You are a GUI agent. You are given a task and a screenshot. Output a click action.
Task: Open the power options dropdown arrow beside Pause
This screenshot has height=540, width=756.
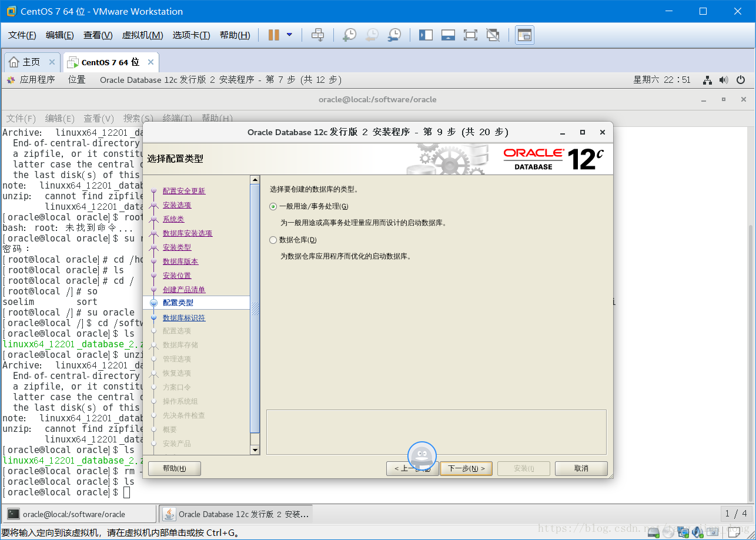(289, 35)
